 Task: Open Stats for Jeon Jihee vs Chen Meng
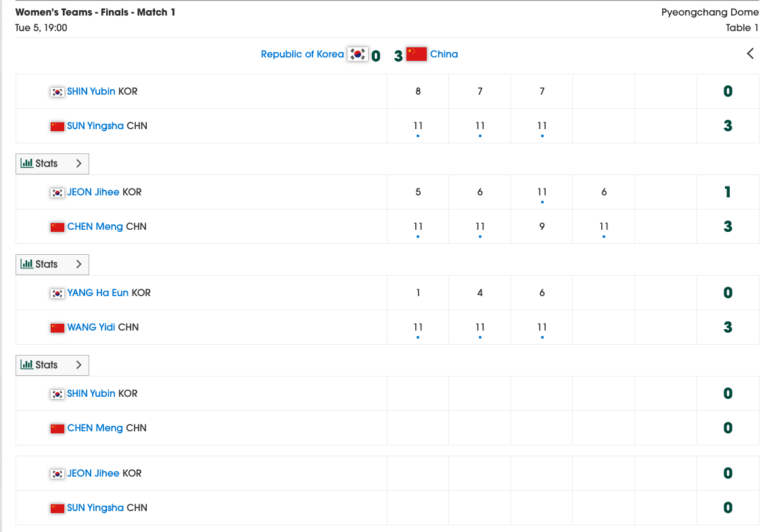pos(52,264)
